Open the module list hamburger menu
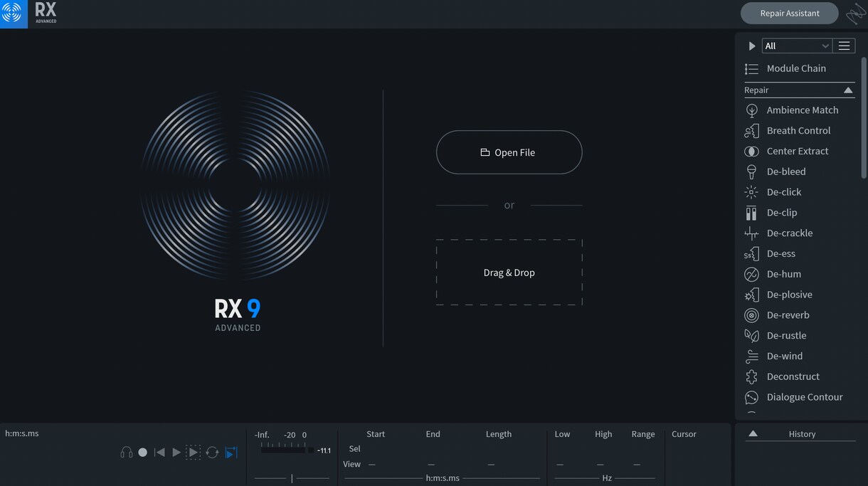868x486 pixels. click(x=844, y=46)
